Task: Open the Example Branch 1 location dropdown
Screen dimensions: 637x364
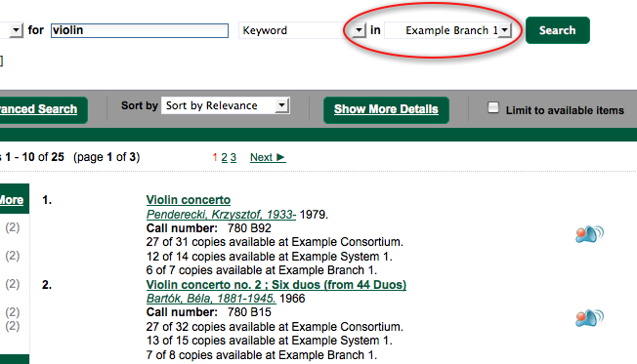Action: [448, 30]
